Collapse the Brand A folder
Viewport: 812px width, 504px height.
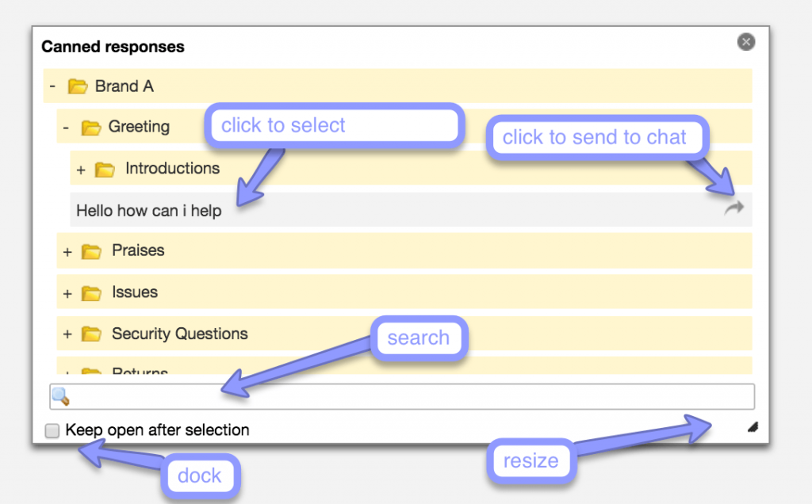52,86
